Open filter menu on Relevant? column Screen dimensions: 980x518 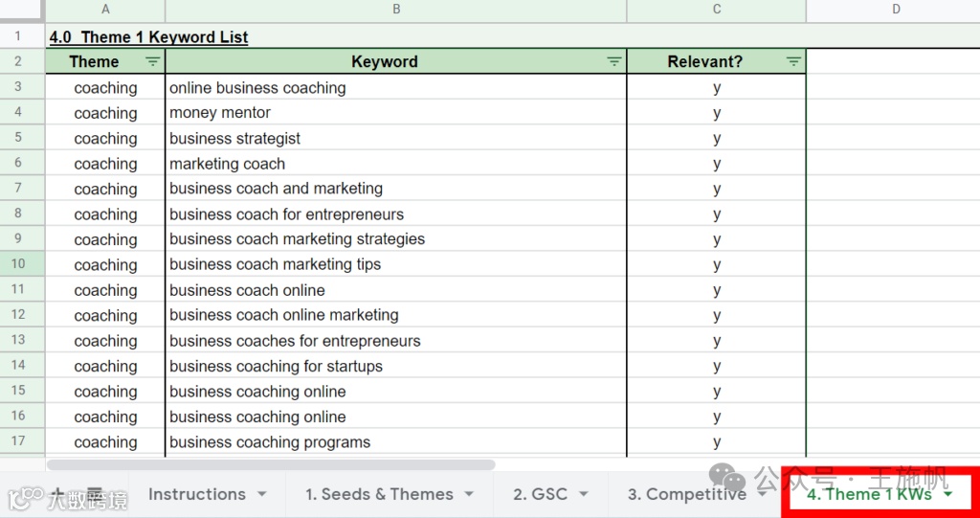[x=793, y=61]
